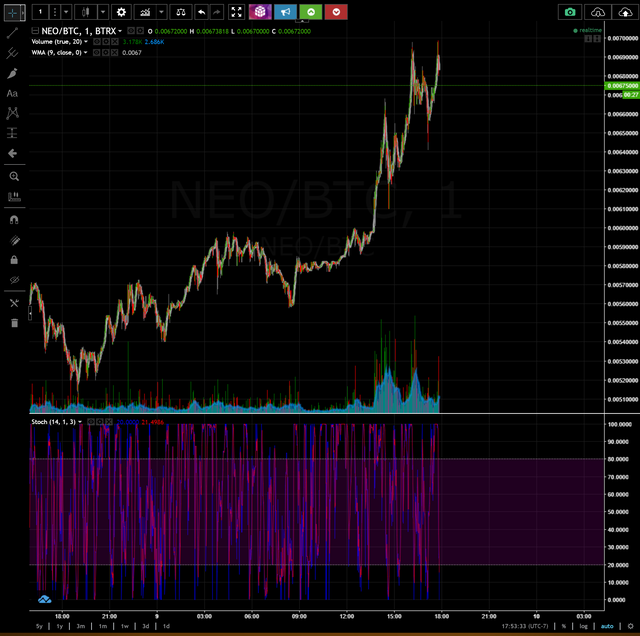Toggle log scale
Screen dimensions: 640x636
tap(583, 626)
